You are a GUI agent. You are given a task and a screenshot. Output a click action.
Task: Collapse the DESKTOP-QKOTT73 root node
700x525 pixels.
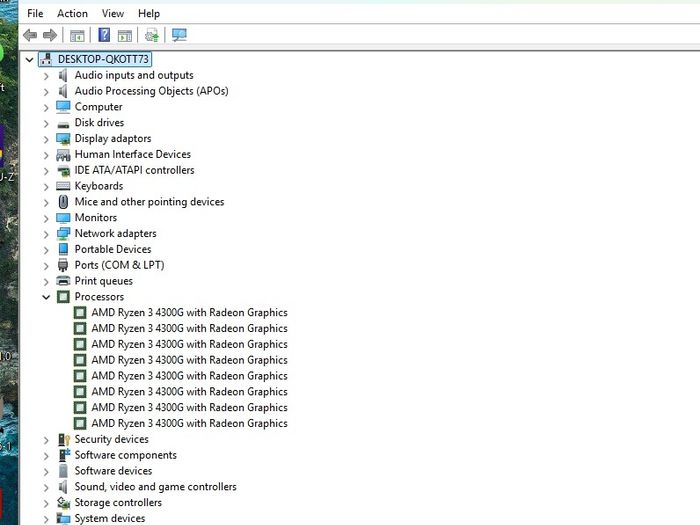point(29,59)
